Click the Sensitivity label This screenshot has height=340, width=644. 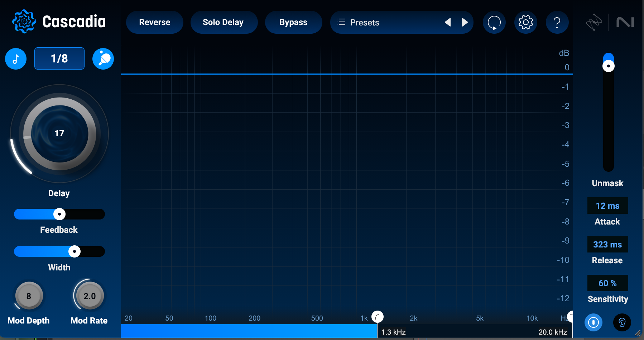point(608,299)
